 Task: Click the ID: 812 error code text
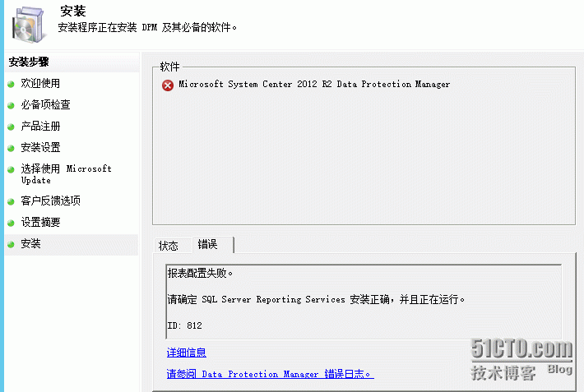tap(185, 325)
